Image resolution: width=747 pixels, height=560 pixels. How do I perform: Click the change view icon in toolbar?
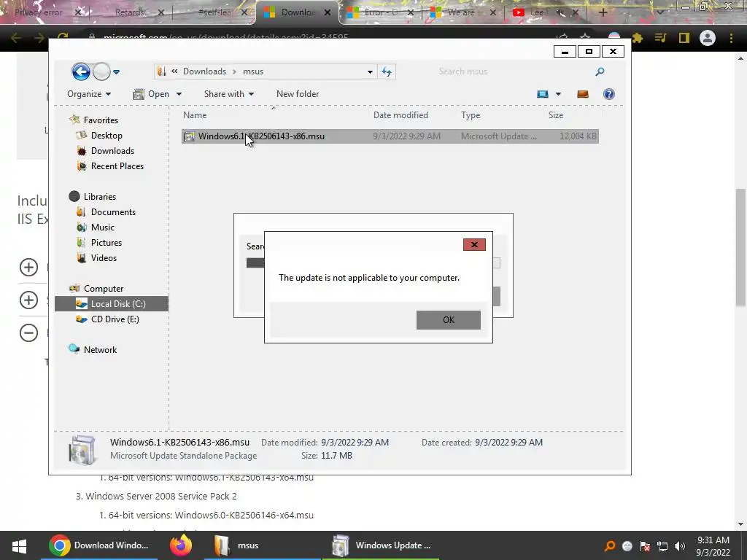(x=543, y=94)
